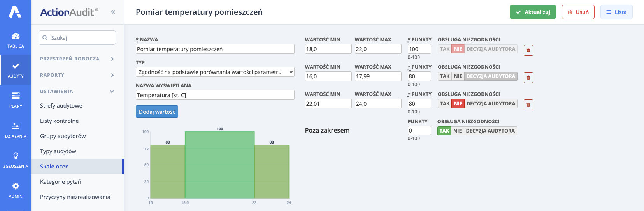Navigate to Grupy audytorów
644x211 pixels.
pos(63,136)
